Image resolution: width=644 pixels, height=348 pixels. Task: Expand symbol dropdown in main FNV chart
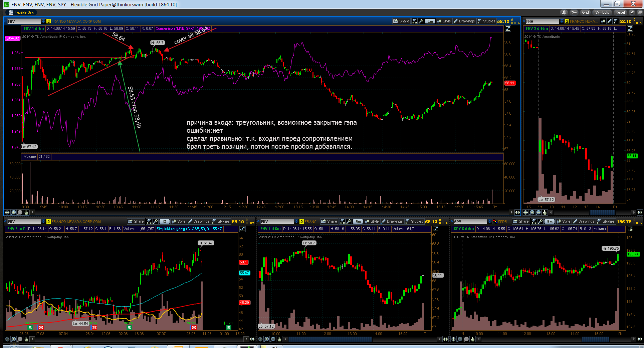[43, 21]
